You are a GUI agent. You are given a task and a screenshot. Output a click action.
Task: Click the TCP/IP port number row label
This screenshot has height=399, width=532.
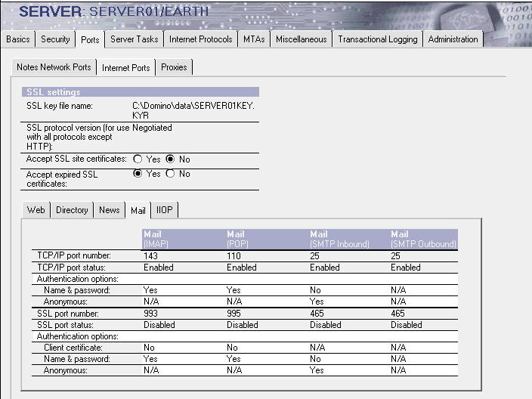[74, 255]
